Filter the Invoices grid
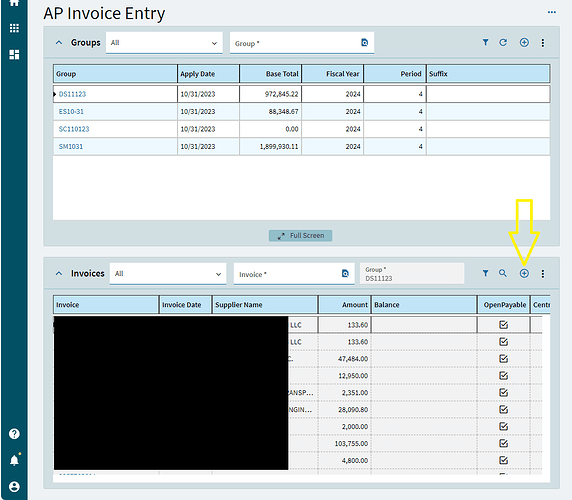 485,273
